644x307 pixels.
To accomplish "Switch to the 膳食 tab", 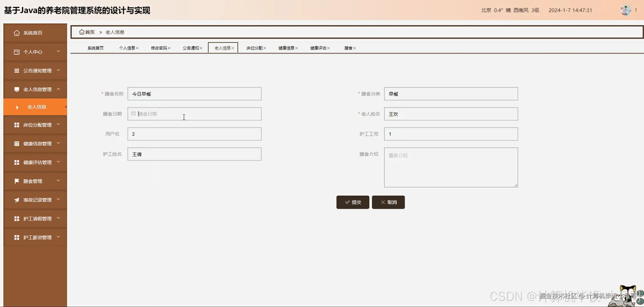I will coord(348,48).
